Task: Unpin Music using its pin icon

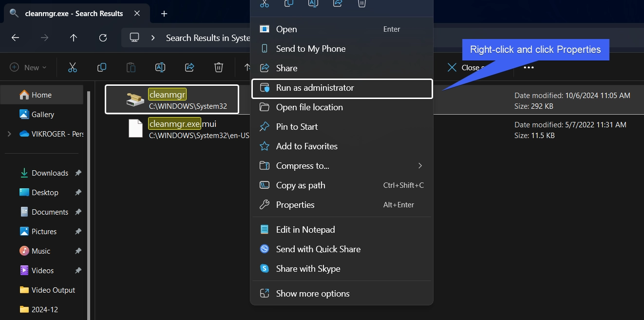Action: pos(78,251)
